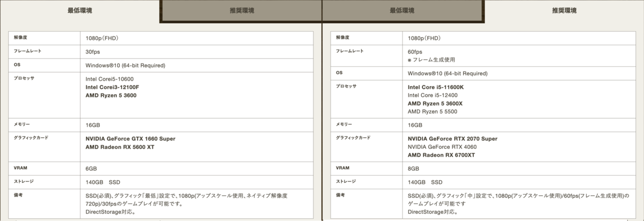
Task: Click グラフィックカード label beside GTX 1660 Super
Action: click(x=31, y=138)
